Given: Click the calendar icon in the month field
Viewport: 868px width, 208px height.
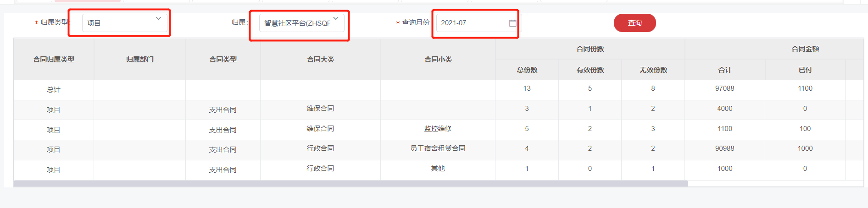Looking at the screenshot, I should pyautogui.click(x=513, y=23).
